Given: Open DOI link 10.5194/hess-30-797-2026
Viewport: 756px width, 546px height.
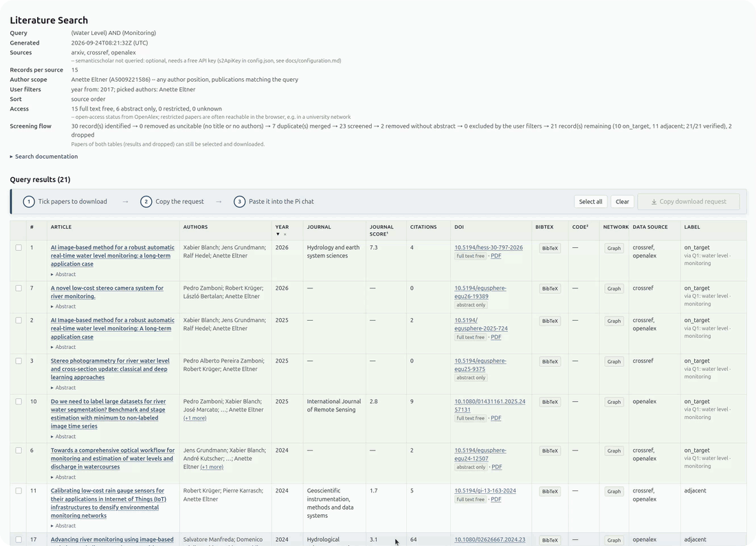Looking at the screenshot, I should [489, 248].
